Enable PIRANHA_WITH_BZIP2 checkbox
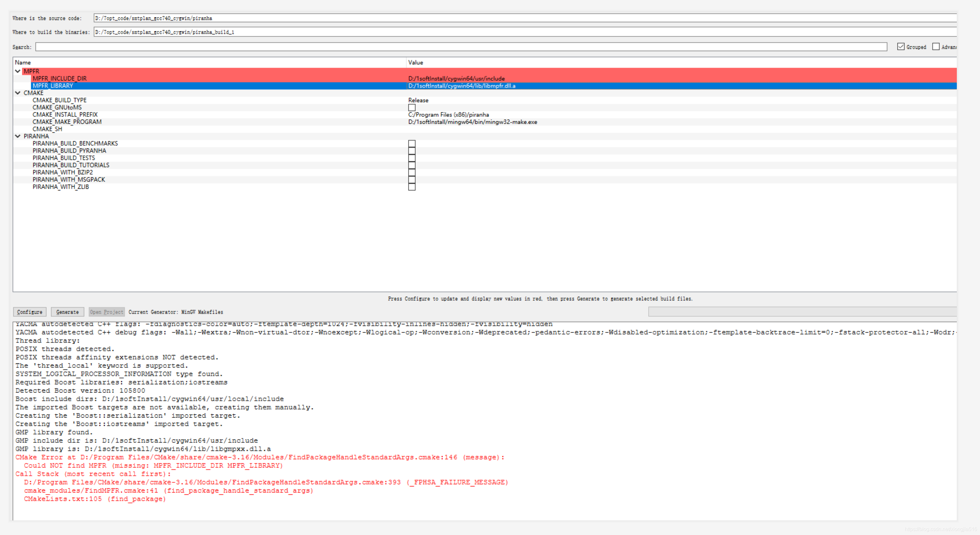The width and height of the screenshot is (980, 535). [x=412, y=173]
